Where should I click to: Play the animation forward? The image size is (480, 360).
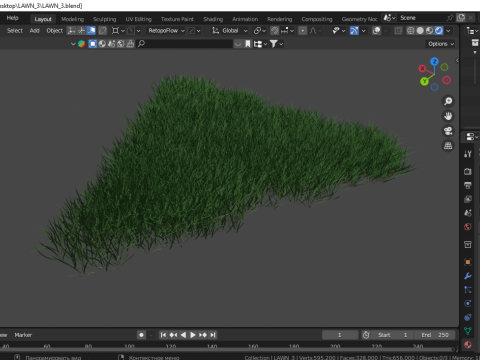tap(193, 335)
